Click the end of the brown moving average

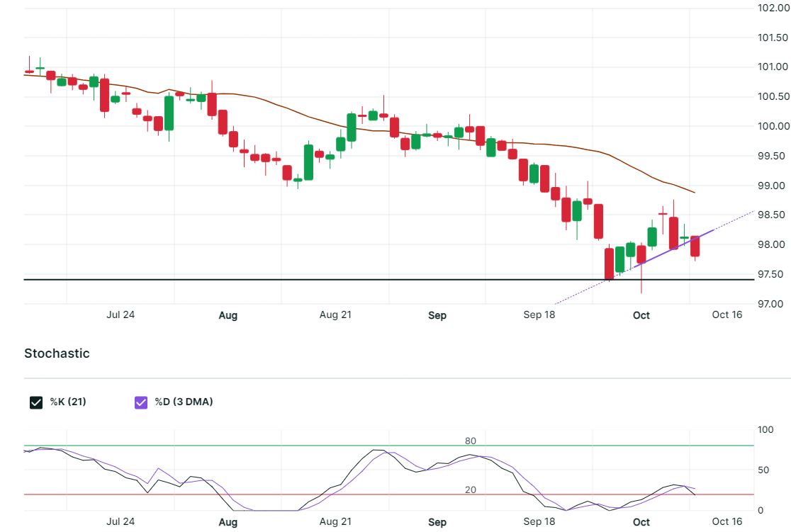[x=695, y=192]
